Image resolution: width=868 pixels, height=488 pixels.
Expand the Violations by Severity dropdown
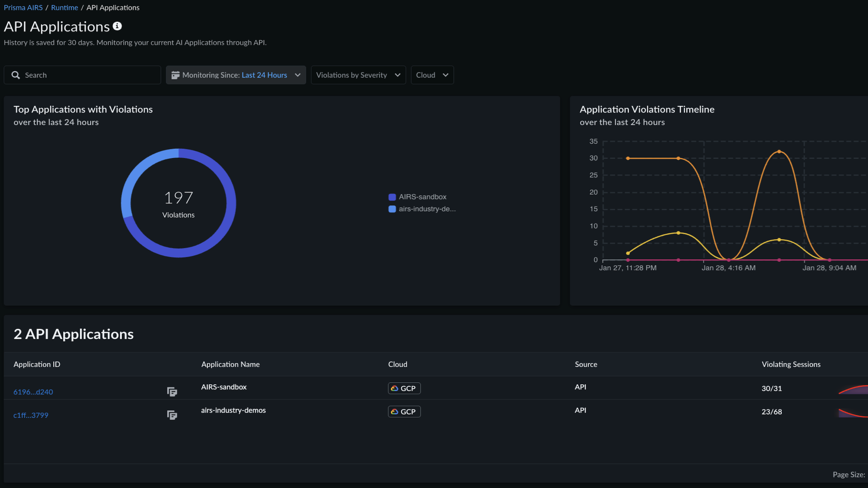tap(358, 75)
